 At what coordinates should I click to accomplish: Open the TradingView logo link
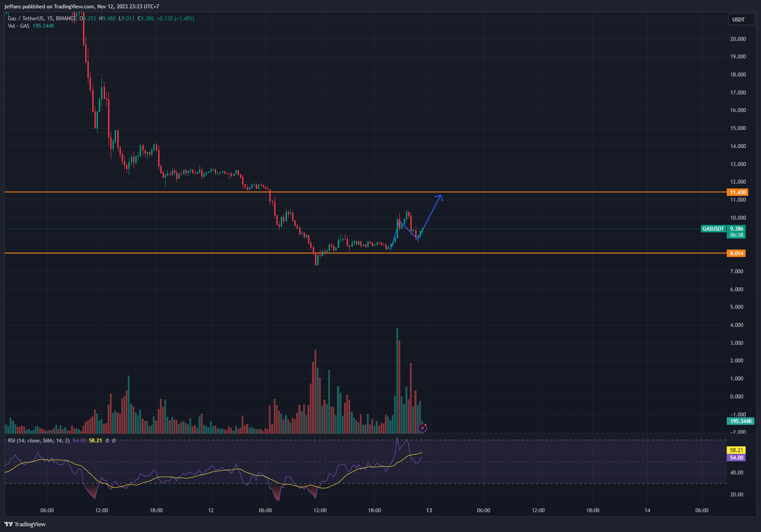point(25,524)
